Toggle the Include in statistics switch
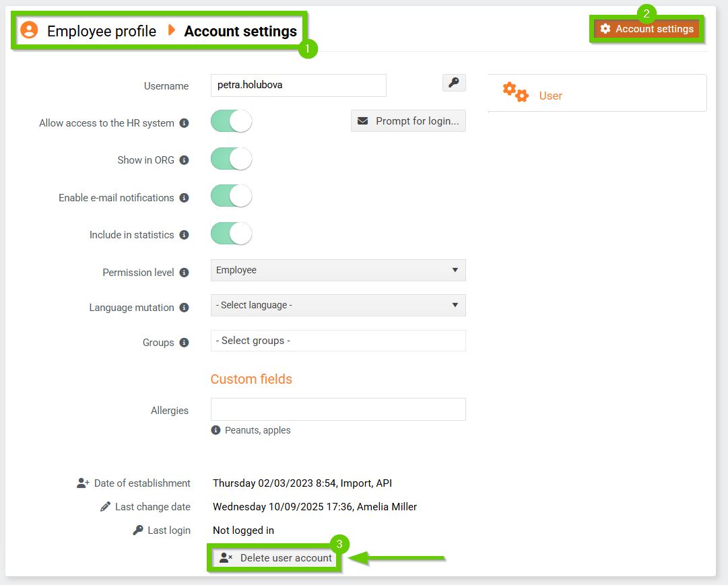The width and height of the screenshot is (728, 585). click(x=231, y=234)
